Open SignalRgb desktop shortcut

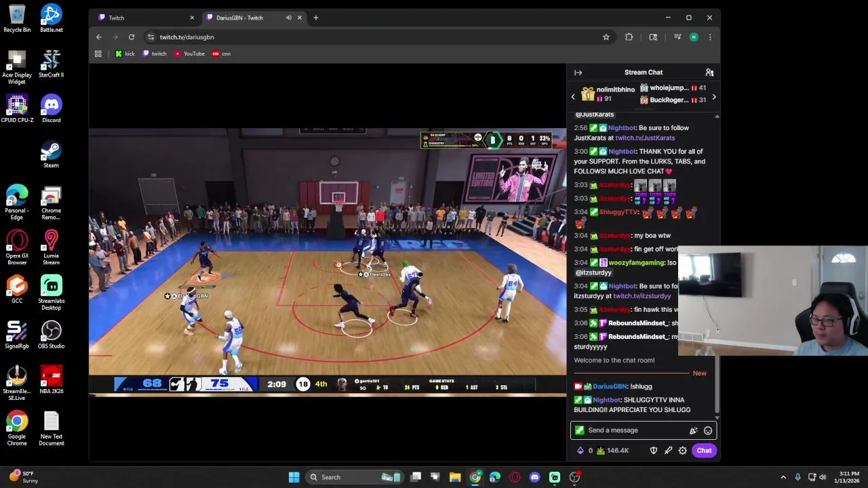pyautogui.click(x=17, y=335)
